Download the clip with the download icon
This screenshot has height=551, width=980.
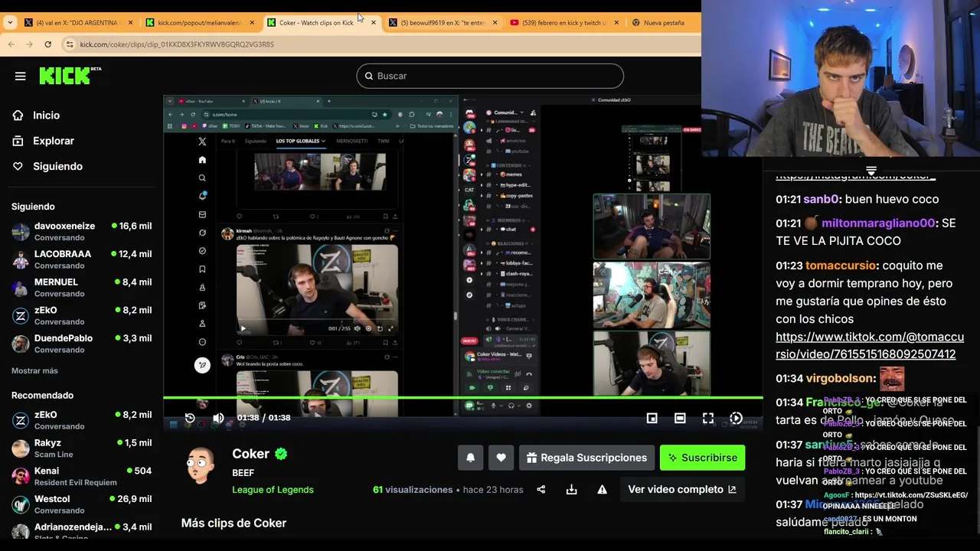[571, 490]
